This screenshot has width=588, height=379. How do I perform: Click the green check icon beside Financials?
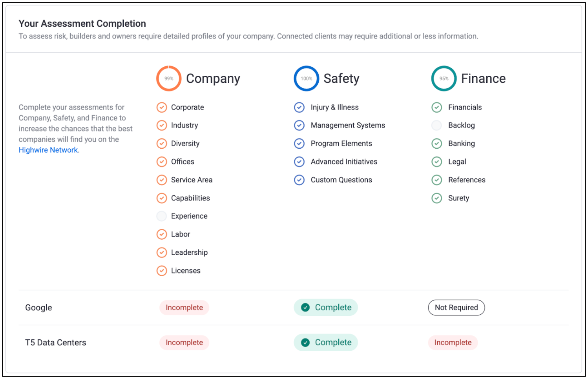436,108
